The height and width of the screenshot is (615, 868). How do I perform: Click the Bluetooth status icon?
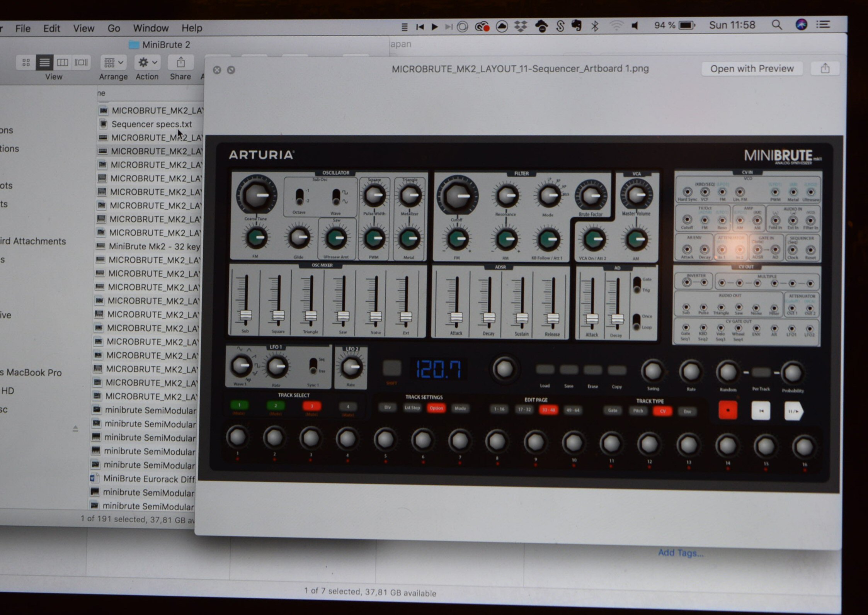point(595,26)
